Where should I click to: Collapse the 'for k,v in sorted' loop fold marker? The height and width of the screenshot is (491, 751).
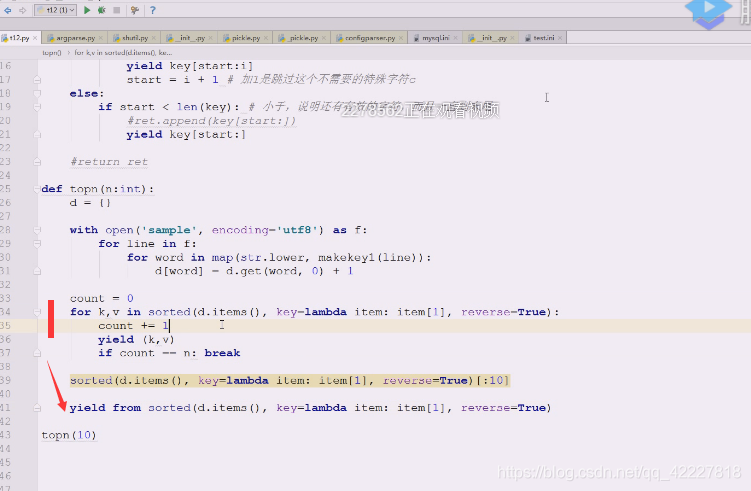pyautogui.click(x=37, y=312)
